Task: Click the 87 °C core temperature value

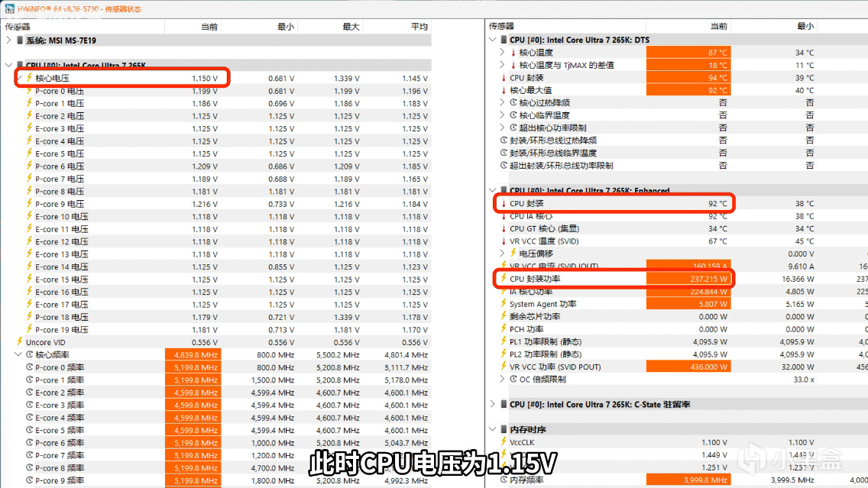Action: click(688, 53)
